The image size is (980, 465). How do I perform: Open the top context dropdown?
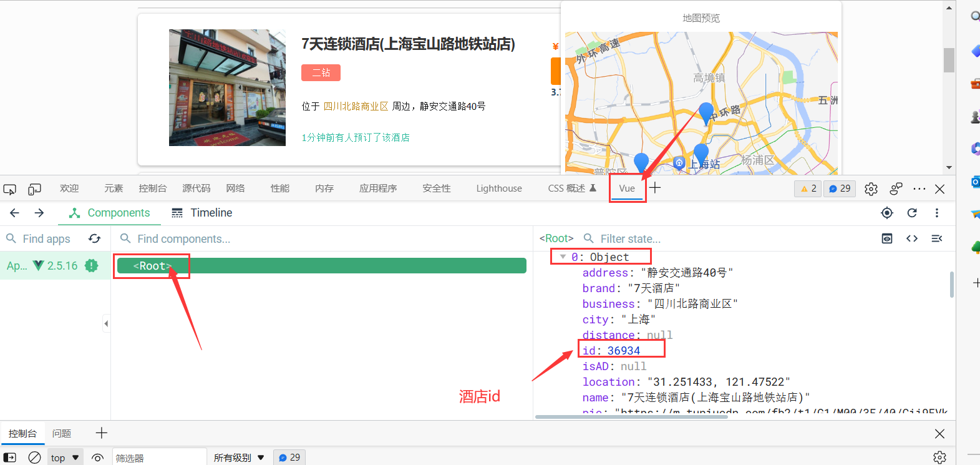pyautogui.click(x=65, y=458)
